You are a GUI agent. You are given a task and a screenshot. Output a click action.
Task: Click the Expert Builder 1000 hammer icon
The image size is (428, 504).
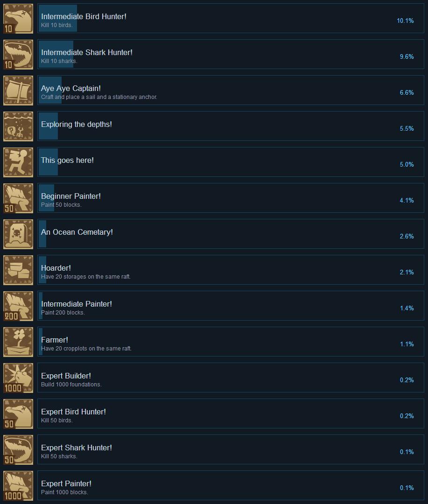pos(18,378)
